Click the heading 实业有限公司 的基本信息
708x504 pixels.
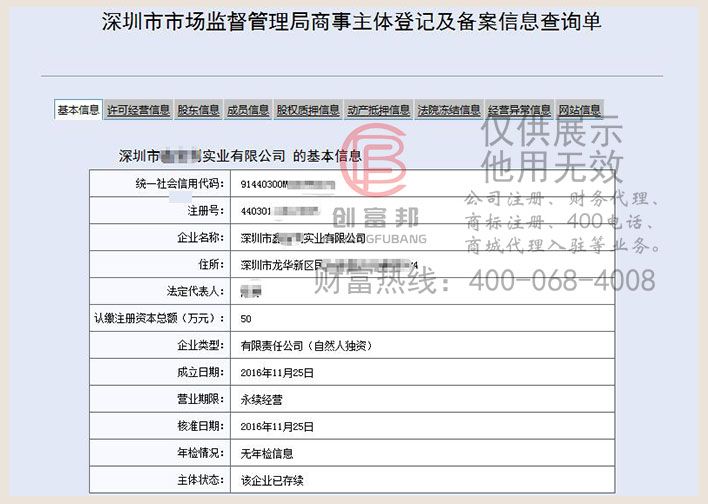point(282,156)
